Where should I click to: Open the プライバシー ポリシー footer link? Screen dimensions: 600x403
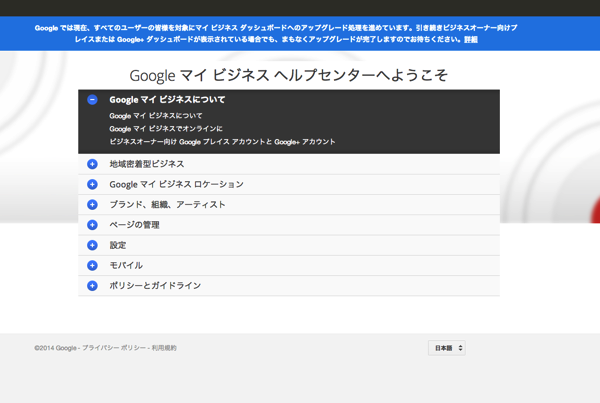[x=114, y=348]
